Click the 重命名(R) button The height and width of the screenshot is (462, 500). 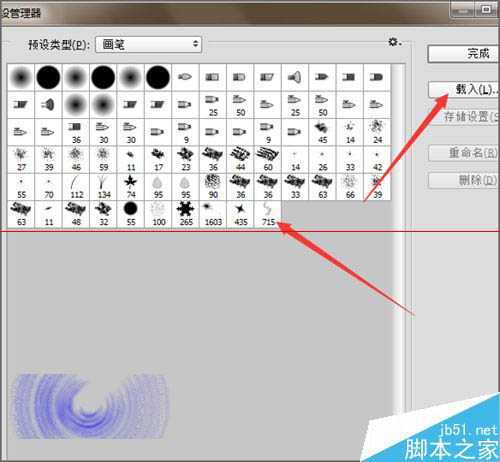tap(464, 153)
